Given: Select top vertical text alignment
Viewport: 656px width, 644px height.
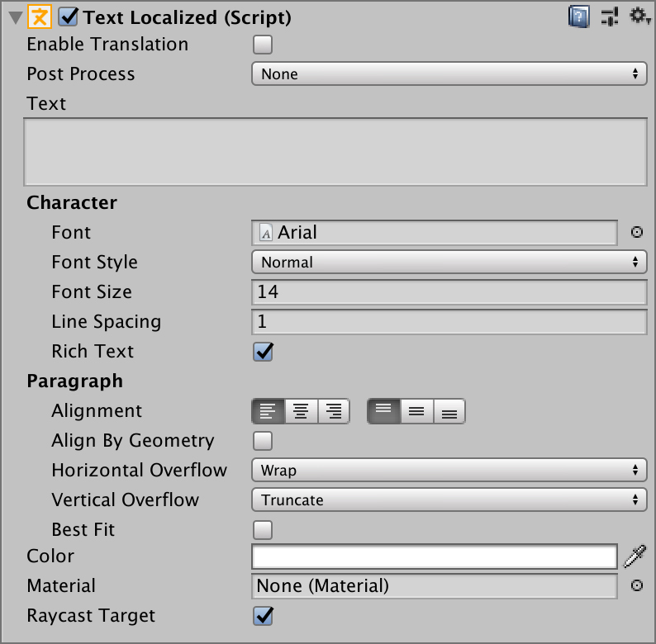Looking at the screenshot, I should pos(383,411).
